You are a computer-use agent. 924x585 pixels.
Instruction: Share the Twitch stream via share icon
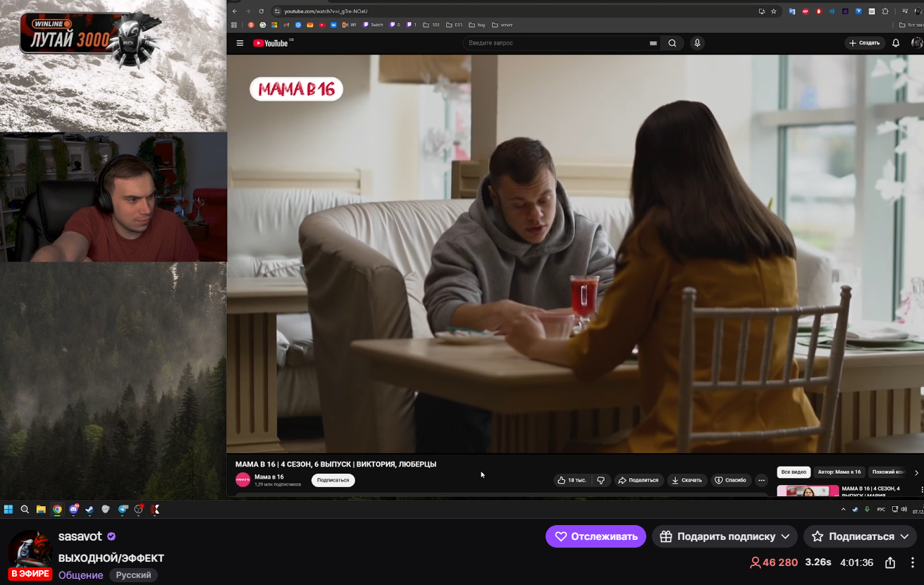(x=890, y=562)
